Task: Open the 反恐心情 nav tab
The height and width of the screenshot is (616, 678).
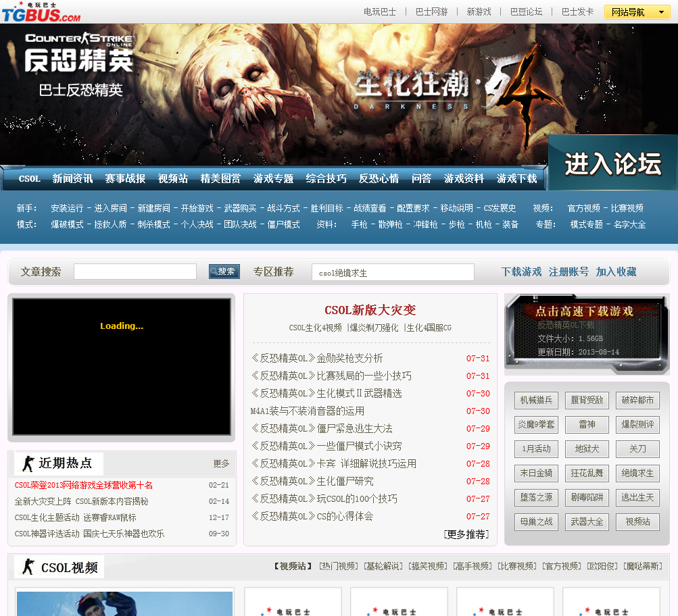Action: (x=379, y=179)
